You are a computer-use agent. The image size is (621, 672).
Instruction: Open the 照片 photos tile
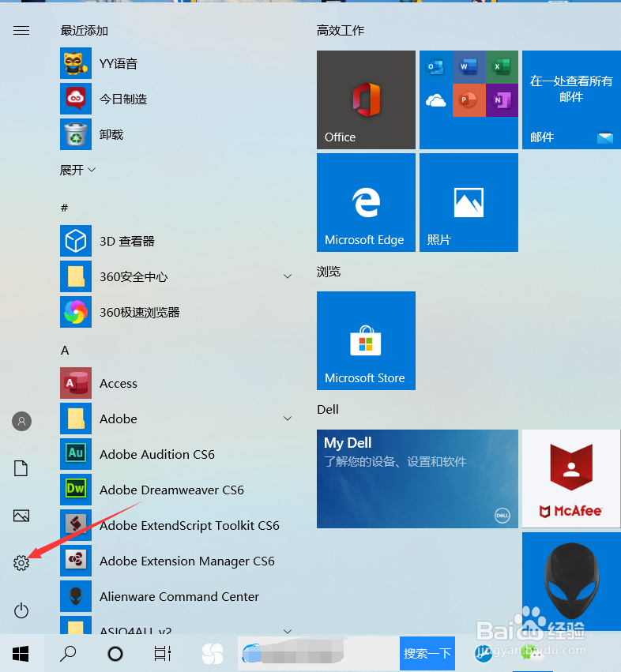(x=469, y=203)
